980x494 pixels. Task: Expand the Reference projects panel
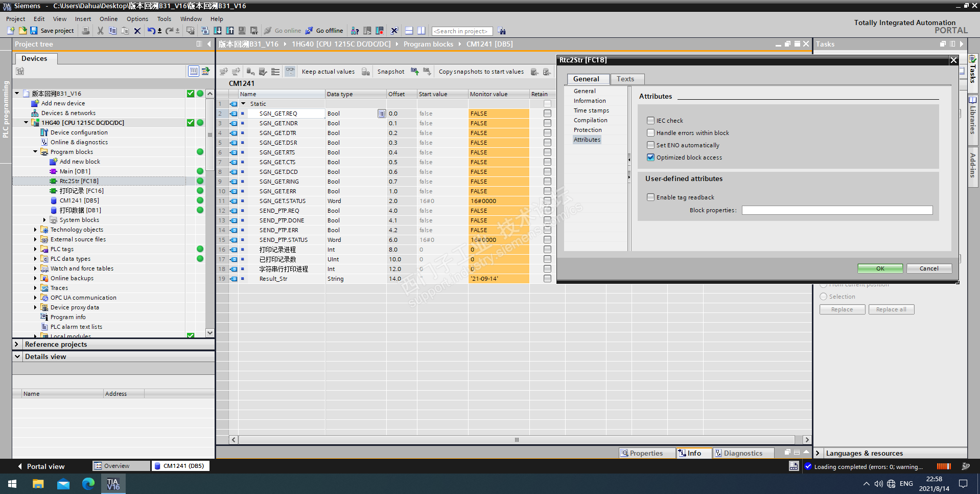coord(17,344)
